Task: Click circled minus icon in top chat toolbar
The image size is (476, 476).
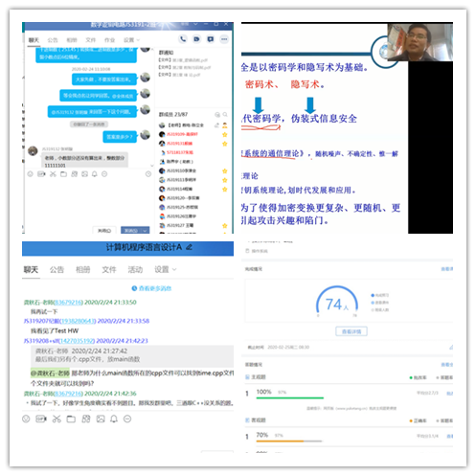Action: (x=104, y=174)
